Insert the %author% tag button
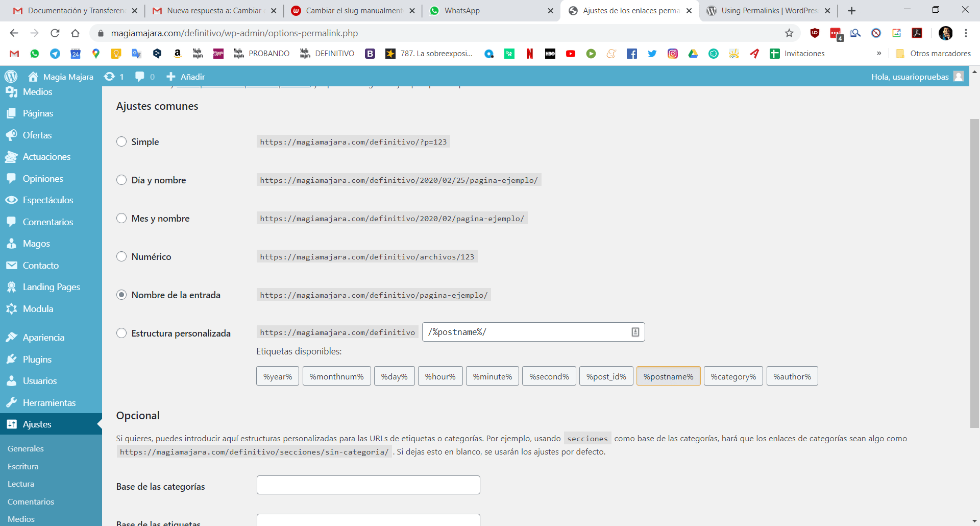980x526 pixels. (792, 376)
